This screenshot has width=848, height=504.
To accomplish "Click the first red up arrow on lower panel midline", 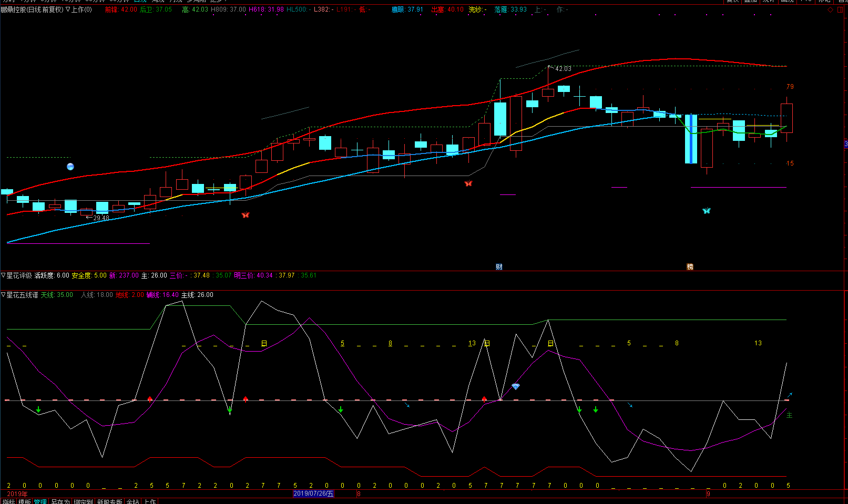I will click(150, 399).
